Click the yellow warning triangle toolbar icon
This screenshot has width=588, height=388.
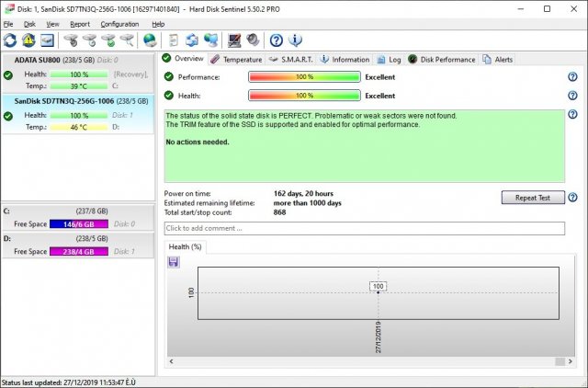point(28,40)
